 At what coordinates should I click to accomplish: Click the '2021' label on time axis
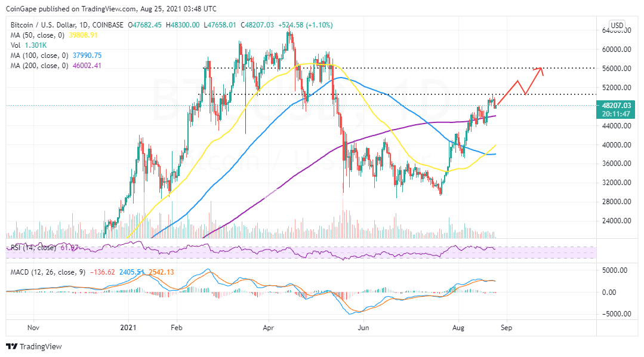129,327
